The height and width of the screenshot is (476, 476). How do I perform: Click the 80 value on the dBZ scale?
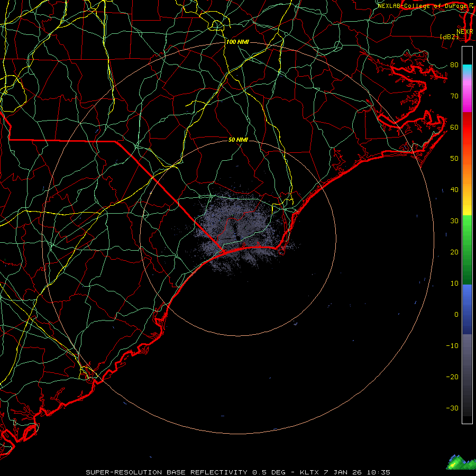tap(454, 65)
